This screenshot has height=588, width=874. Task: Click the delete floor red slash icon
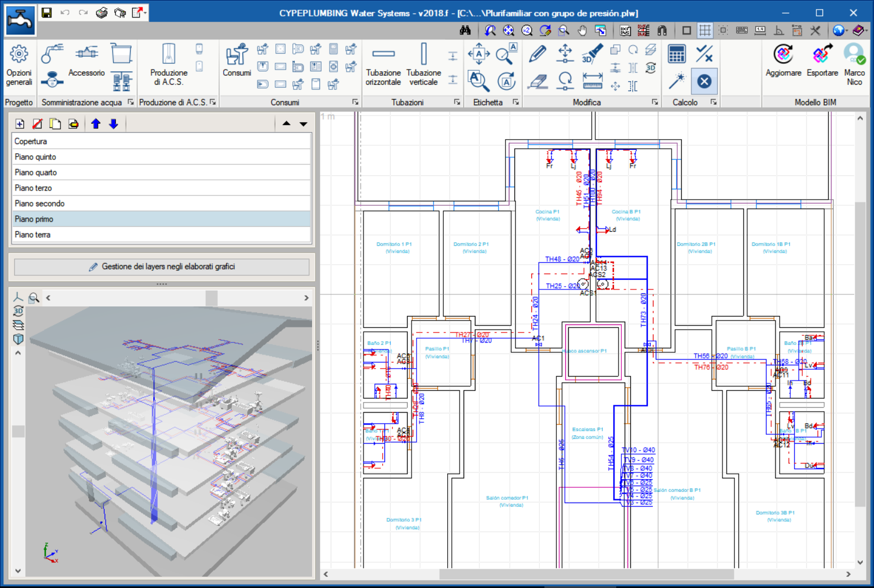(37, 124)
